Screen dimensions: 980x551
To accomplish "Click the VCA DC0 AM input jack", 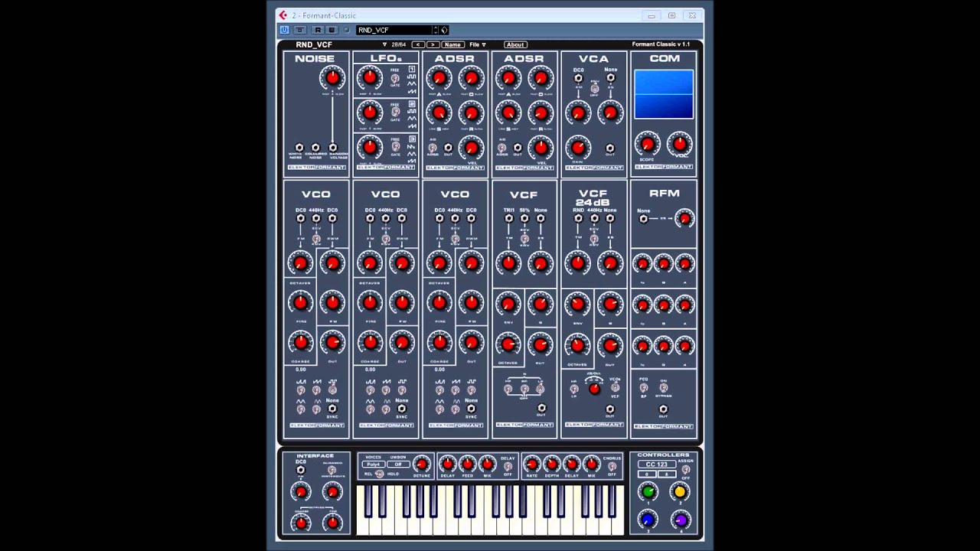I will point(578,78).
